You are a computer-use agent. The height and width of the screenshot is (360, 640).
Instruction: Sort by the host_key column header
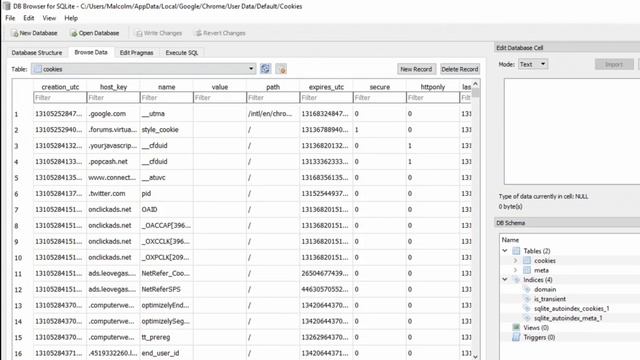[113, 87]
